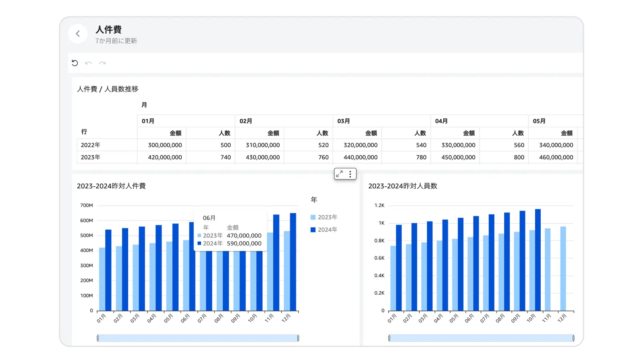
Task: Click left handle of 人員数 chart slider
Action: coord(389,338)
